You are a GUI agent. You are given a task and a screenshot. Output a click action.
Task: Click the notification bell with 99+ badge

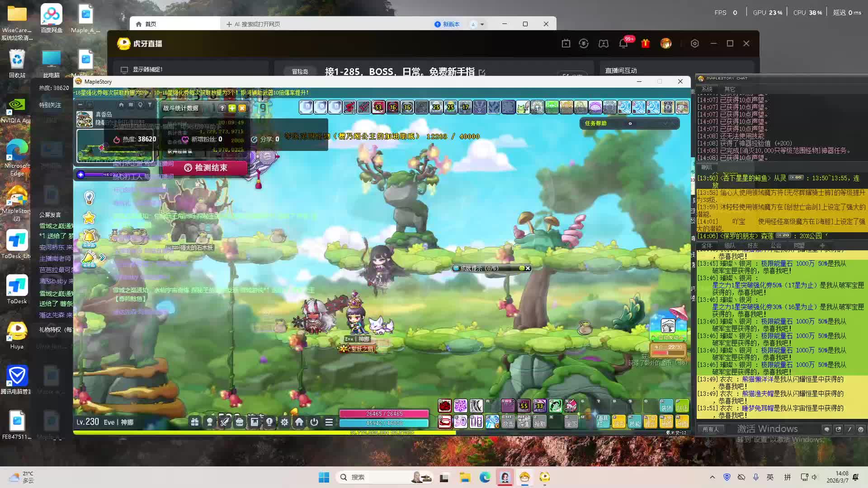623,43
